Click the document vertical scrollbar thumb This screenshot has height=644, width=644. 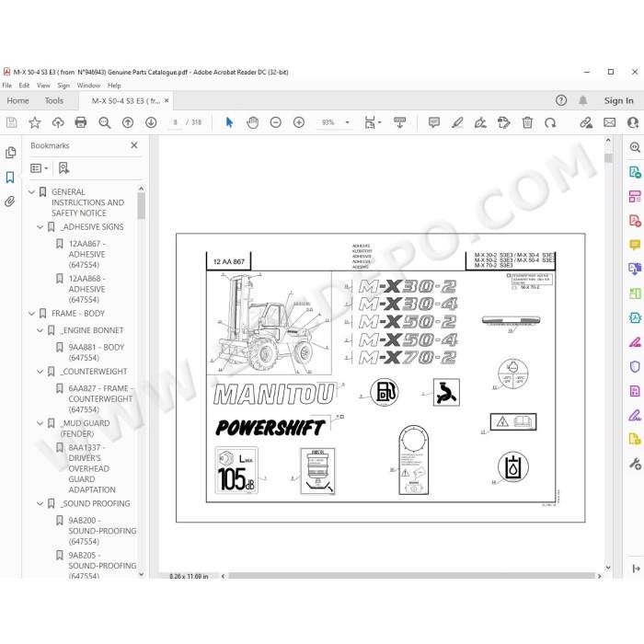tap(608, 158)
